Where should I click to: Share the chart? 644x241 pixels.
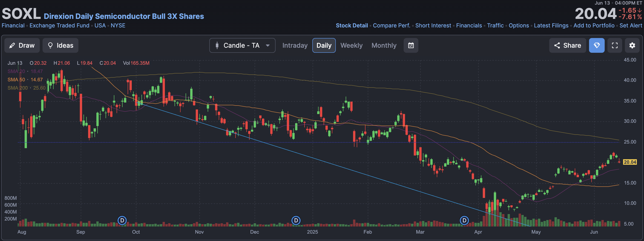click(x=567, y=45)
